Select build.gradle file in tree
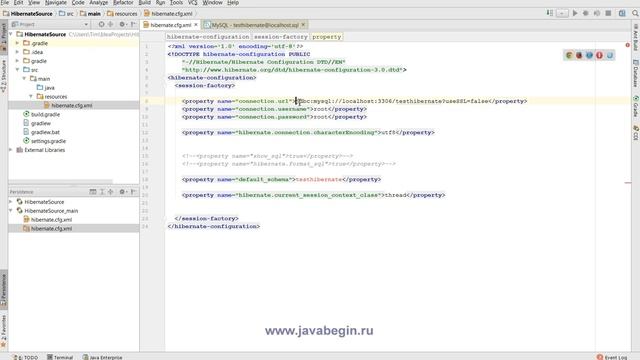The height and width of the screenshot is (360, 640). (45, 115)
